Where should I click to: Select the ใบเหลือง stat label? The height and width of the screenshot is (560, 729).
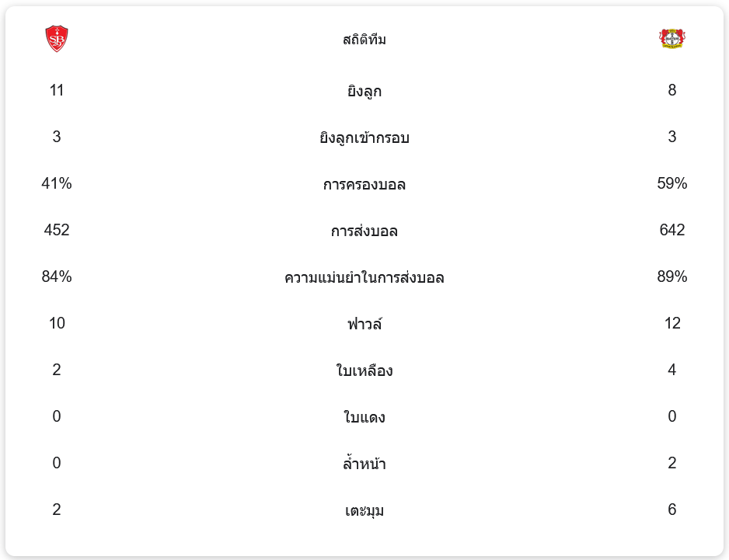point(364,370)
